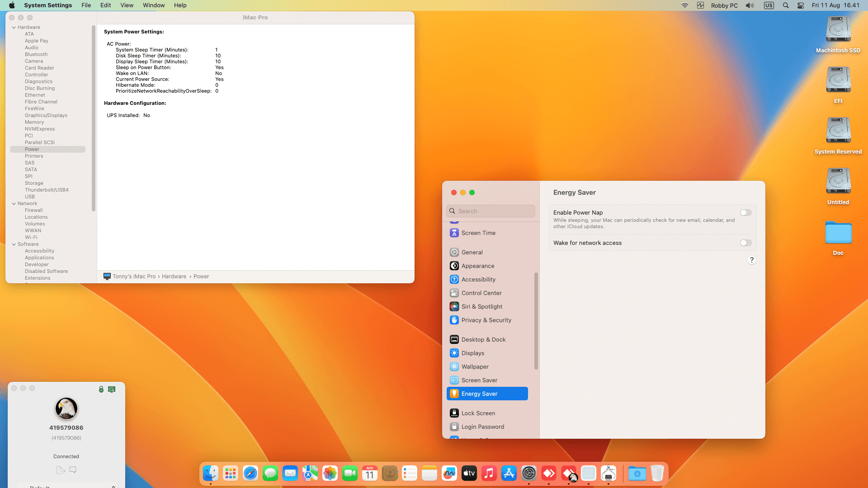Open Downloads folder in the Dock
Screen dimensions: 868x488
pyautogui.click(x=637, y=473)
